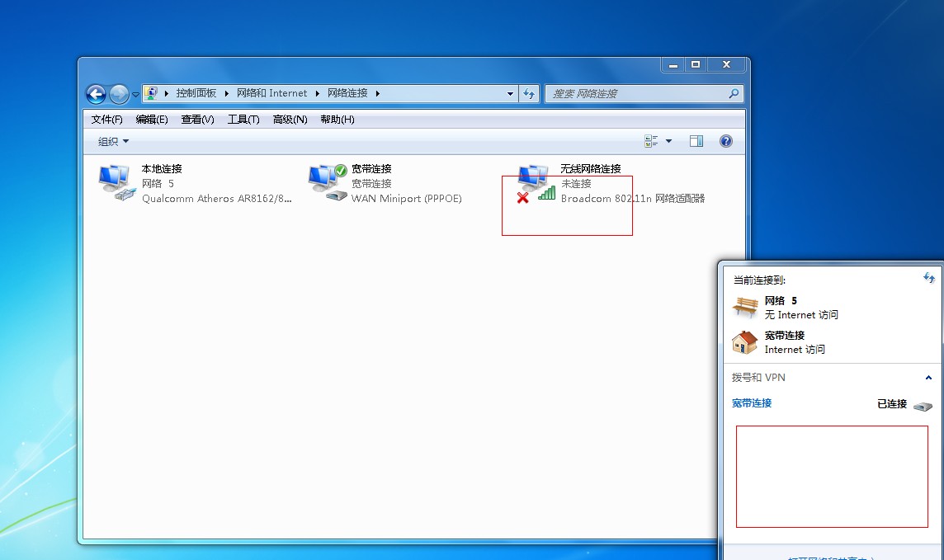Open address bar history dropdown

pyautogui.click(x=510, y=94)
